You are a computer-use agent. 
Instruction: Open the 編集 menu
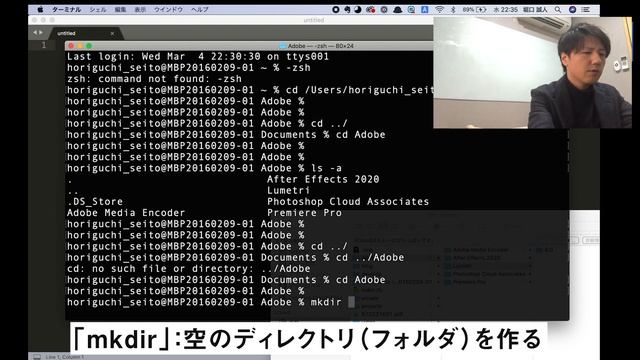pyautogui.click(x=120, y=9)
